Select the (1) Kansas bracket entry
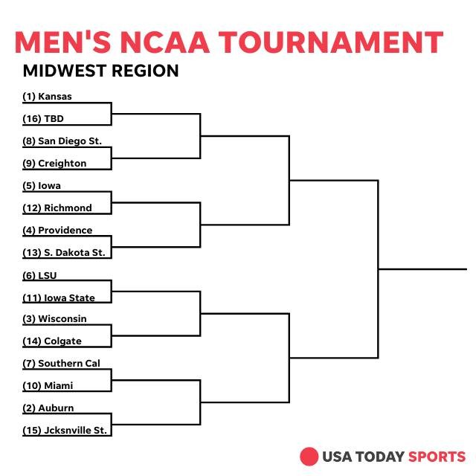 (x=47, y=96)
